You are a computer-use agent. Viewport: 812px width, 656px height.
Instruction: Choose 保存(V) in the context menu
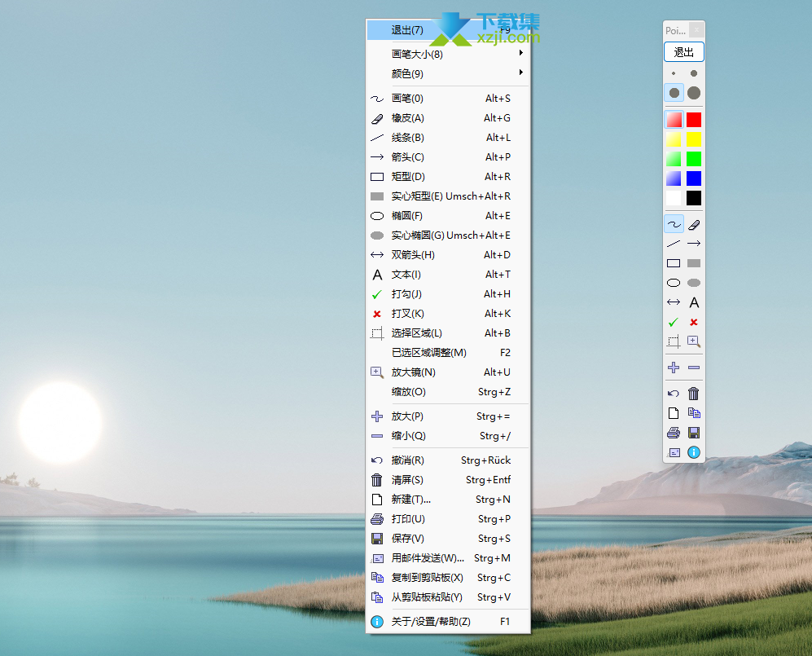click(448, 539)
